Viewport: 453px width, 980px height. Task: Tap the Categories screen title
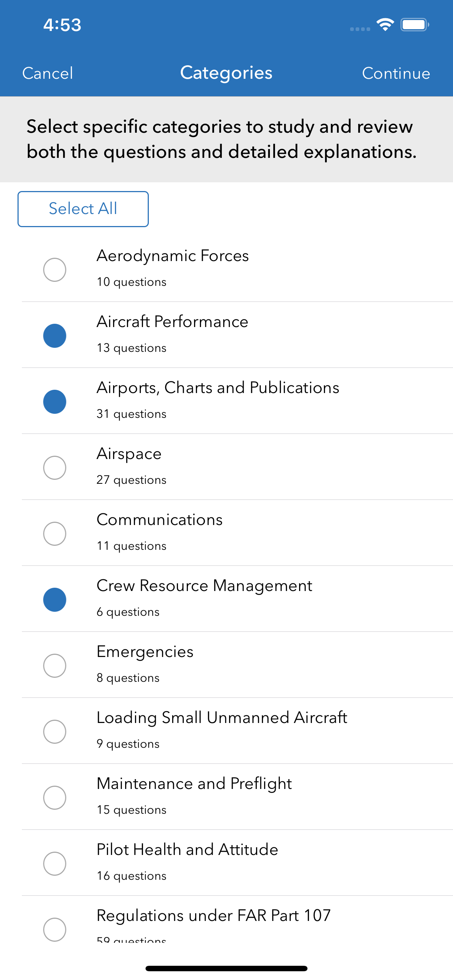click(x=226, y=73)
